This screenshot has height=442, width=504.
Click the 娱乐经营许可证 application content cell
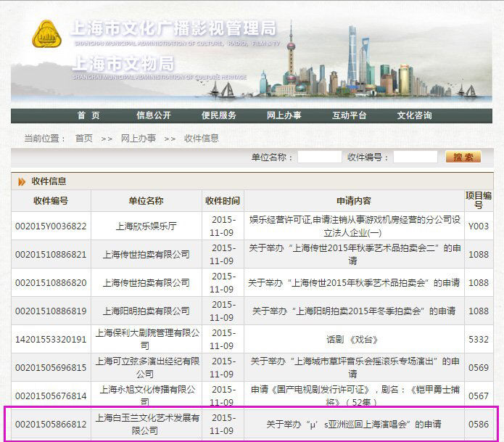[x=354, y=226]
